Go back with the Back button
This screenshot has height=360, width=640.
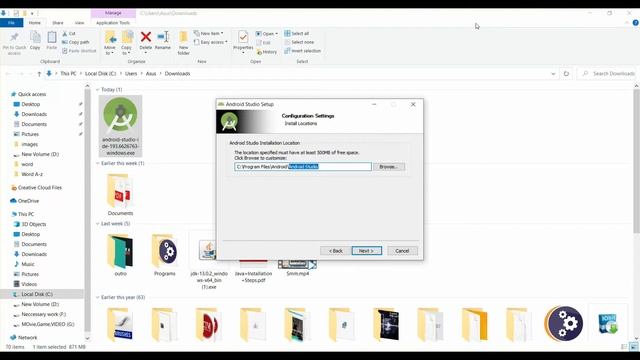tap(336, 251)
